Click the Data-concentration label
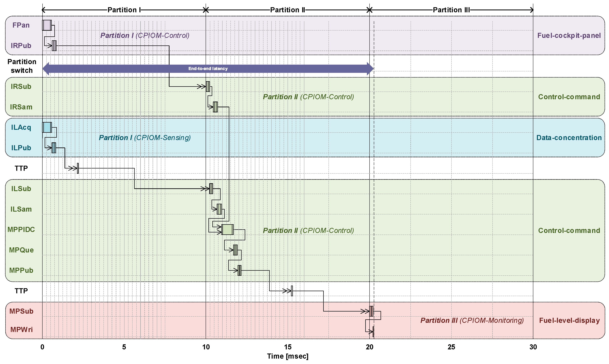The height and width of the screenshot is (364, 609). point(569,138)
